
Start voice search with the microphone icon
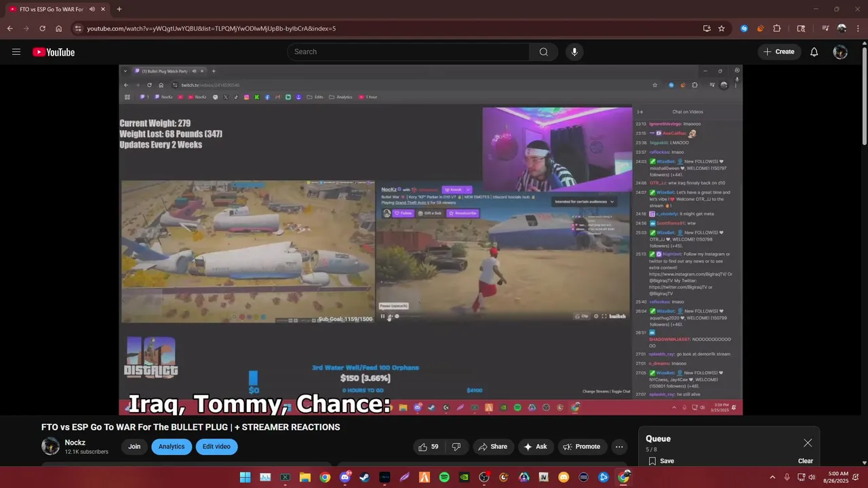tap(574, 52)
